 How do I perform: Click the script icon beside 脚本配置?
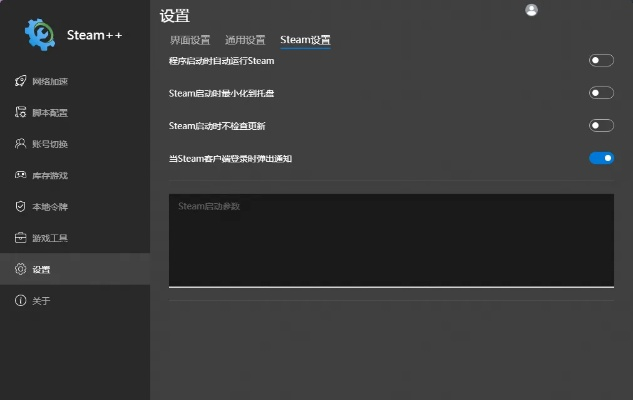click(20, 112)
